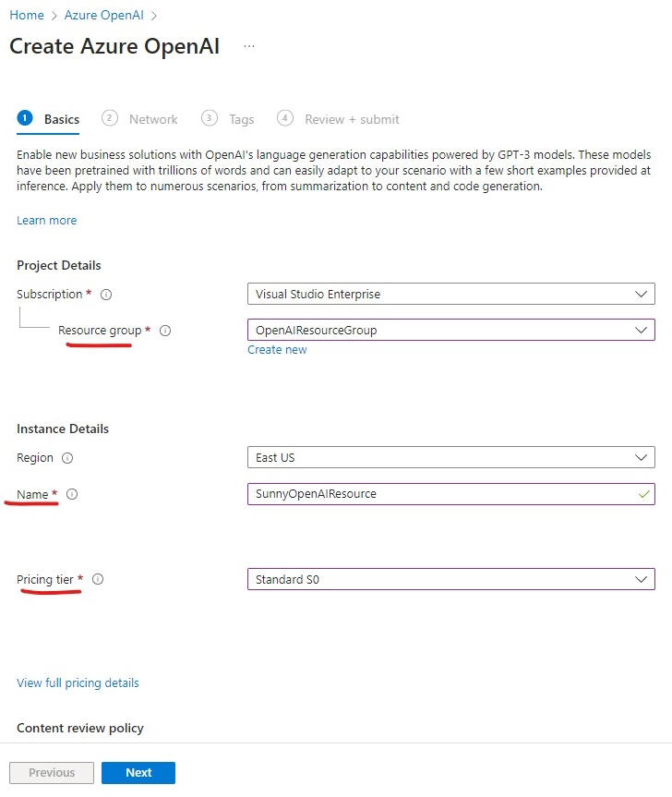This screenshot has height=797, width=672.
Task: Navigate to Home in the breadcrumb
Action: point(27,16)
